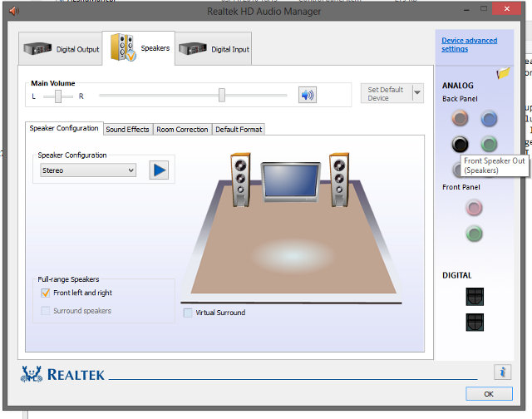This screenshot has height=419, width=532.
Task: Select the black back panel jack
Action: [x=460, y=145]
